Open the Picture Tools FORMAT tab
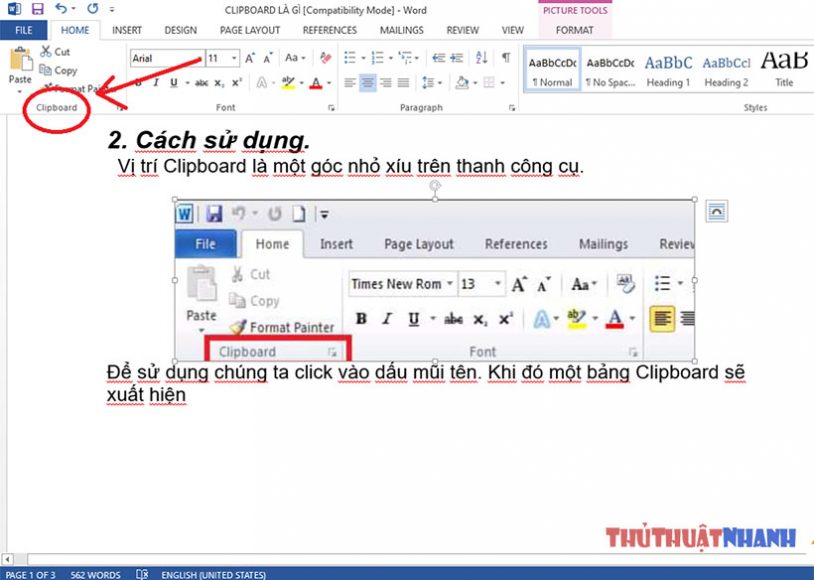 pyautogui.click(x=574, y=30)
